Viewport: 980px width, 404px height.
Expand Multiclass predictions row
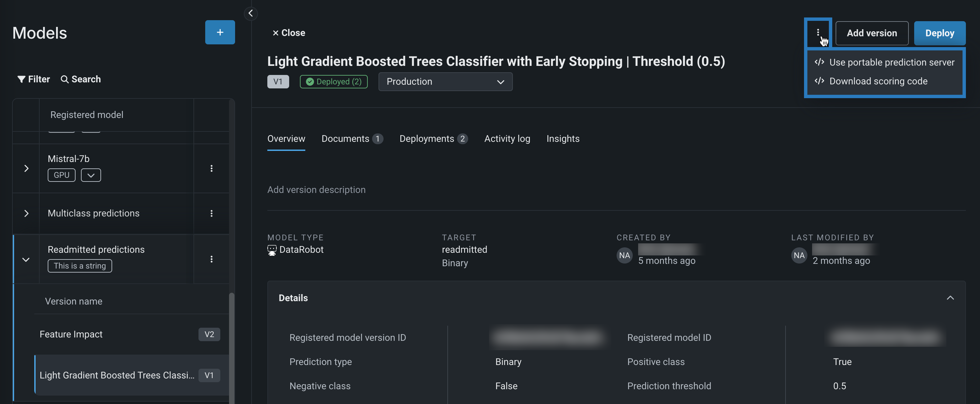[x=26, y=213]
